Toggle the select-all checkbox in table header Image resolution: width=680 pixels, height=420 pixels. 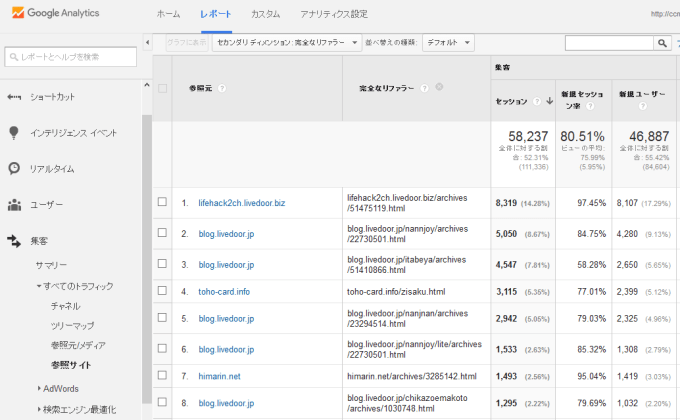(x=162, y=88)
